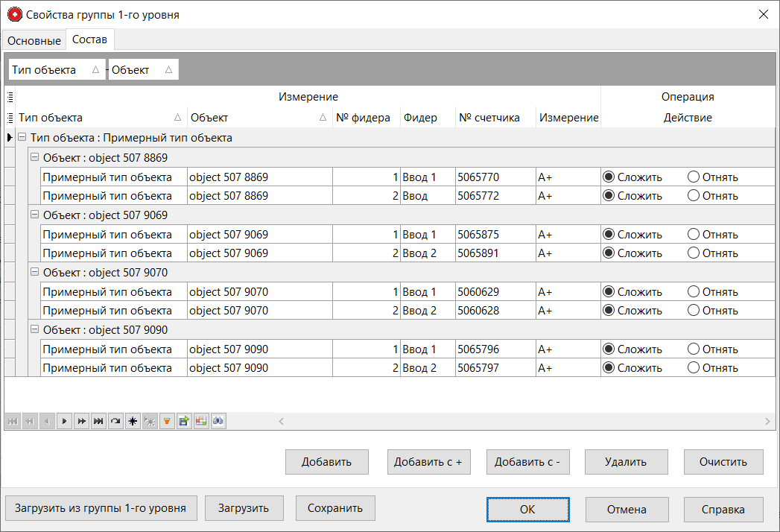The image size is (780, 532).
Task: Choose Отнять for meter 5065797
Action: 694,368
